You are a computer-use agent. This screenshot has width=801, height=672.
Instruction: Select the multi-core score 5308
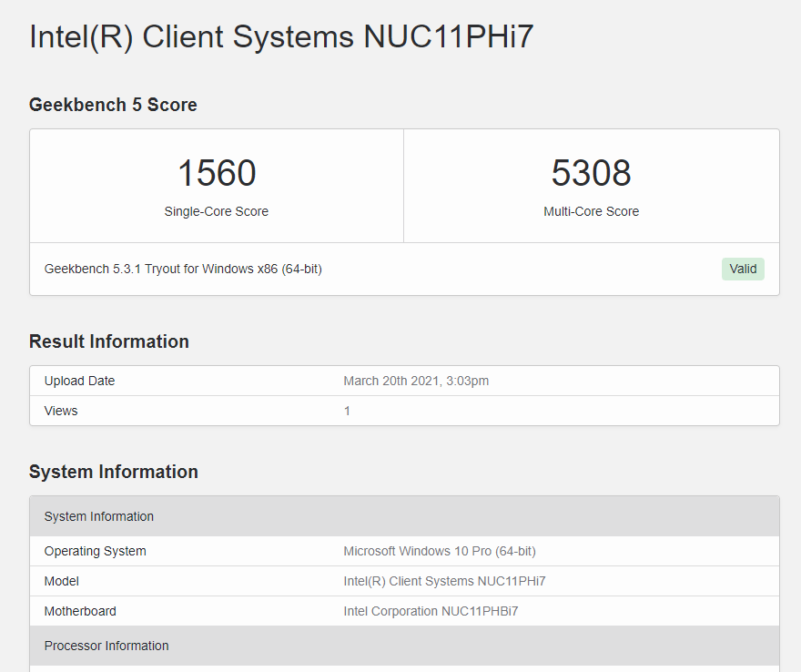point(591,173)
